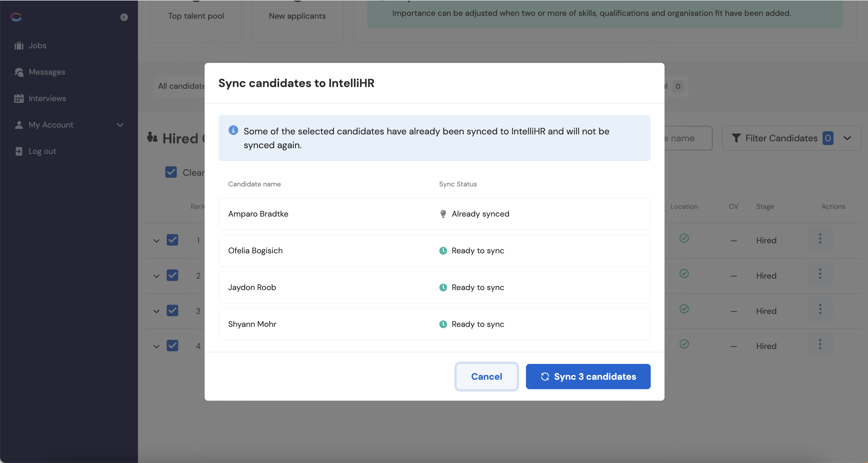This screenshot has width=868, height=463.
Task: Click the Sync Status column header
Action: [458, 184]
